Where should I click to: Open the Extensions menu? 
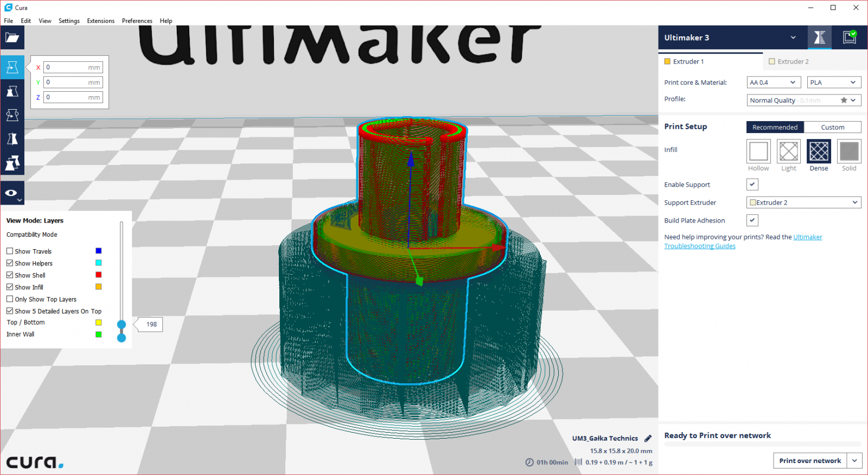pyautogui.click(x=101, y=21)
